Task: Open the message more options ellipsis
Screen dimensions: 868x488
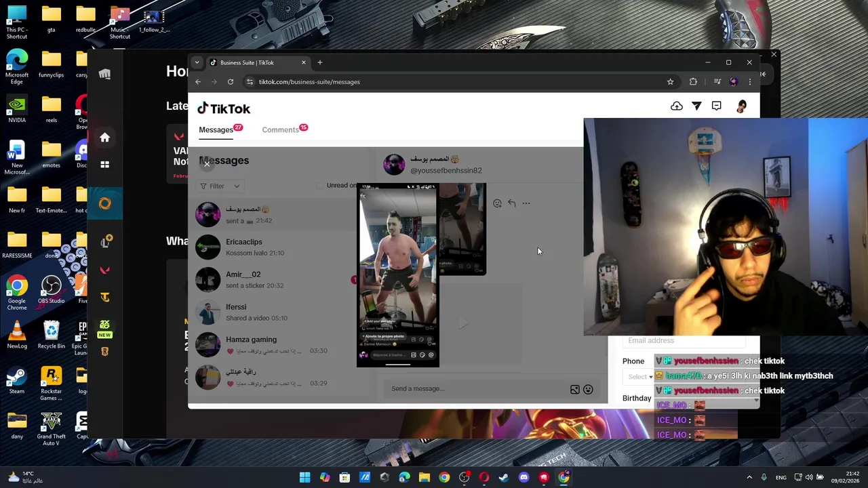Action: (526, 203)
